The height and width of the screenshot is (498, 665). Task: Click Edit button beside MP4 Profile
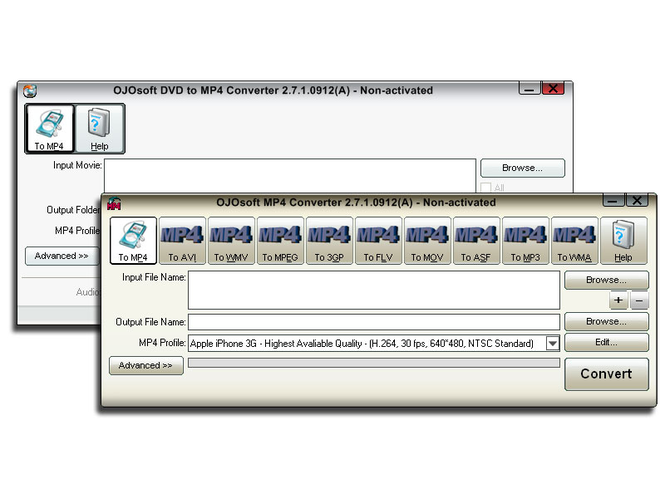click(x=606, y=342)
